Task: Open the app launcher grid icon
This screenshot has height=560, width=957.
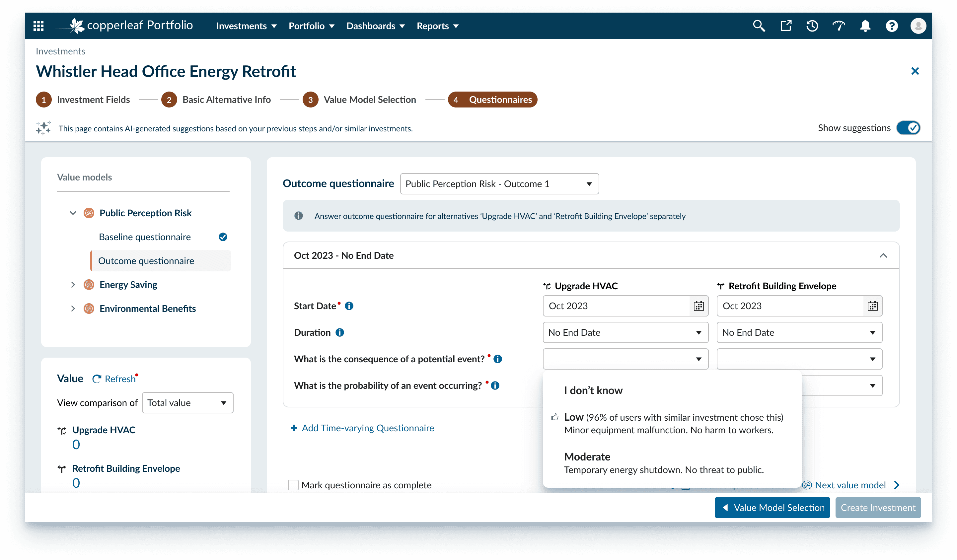Action: point(38,26)
